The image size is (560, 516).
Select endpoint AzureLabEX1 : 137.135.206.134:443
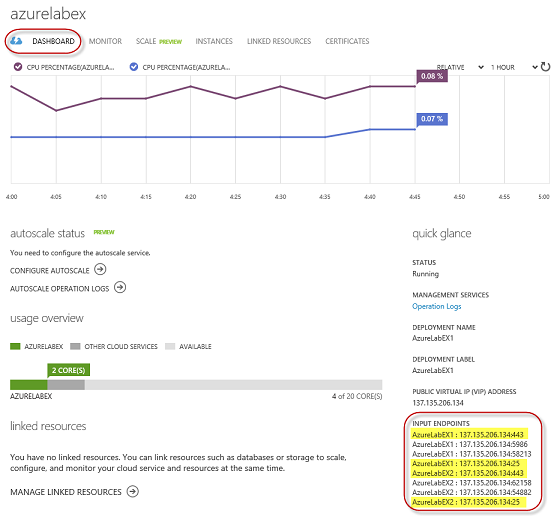[x=468, y=435]
